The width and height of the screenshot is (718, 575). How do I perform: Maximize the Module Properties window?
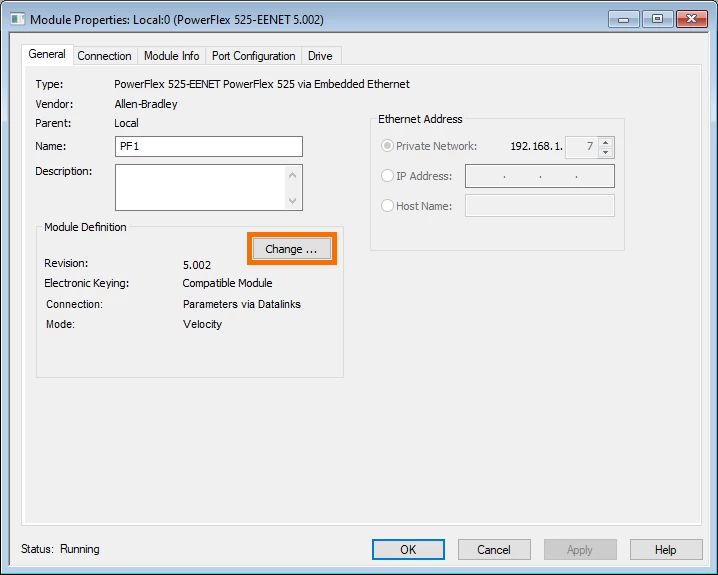[657, 19]
